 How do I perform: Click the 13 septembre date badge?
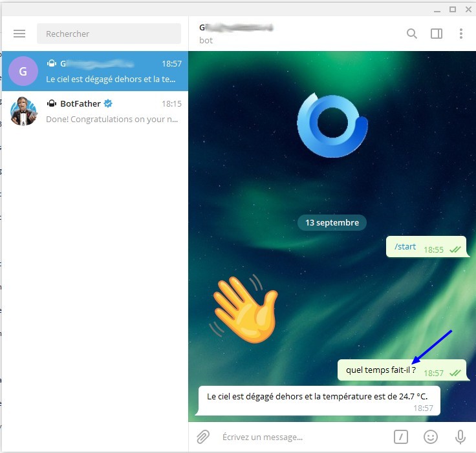pyautogui.click(x=332, y=223)
